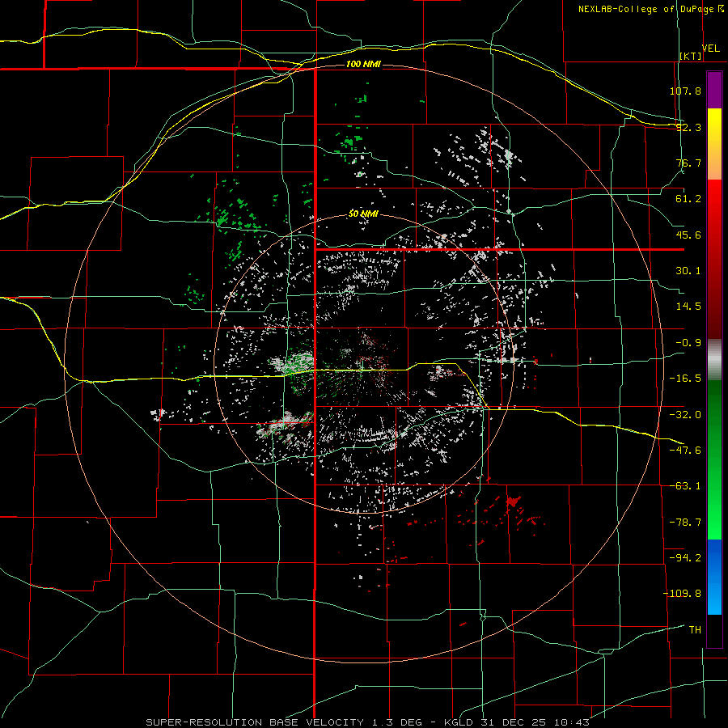The width and height of the screenshot is (728, 728).
Task: Select the -94.2 scale label
Action: [x=685, y=557]
